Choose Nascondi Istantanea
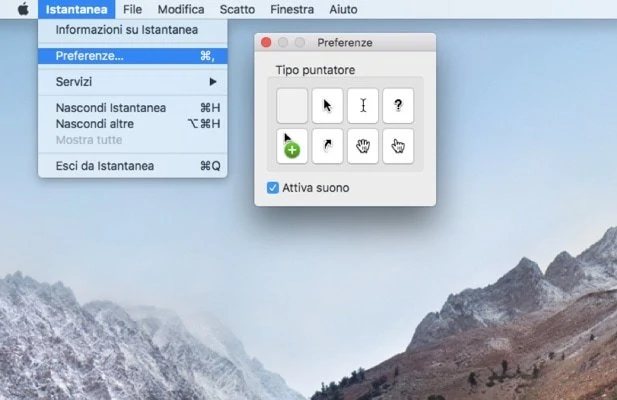The height and width of the screenshot is (400, 617). point(133,108)
